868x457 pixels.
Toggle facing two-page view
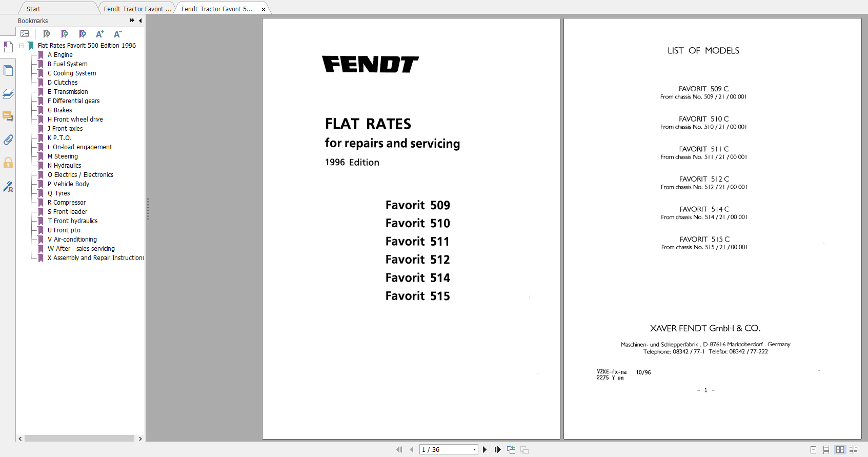click(x=840, y=450)
